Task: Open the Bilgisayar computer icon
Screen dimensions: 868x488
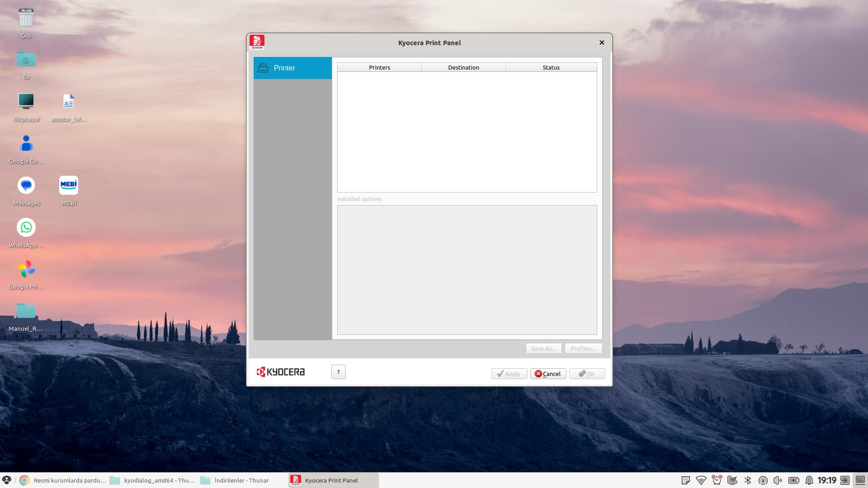Action: 26,102
